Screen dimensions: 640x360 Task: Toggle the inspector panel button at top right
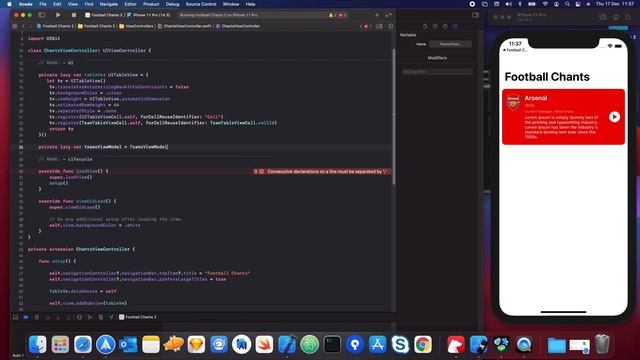[x=476, y=15]
